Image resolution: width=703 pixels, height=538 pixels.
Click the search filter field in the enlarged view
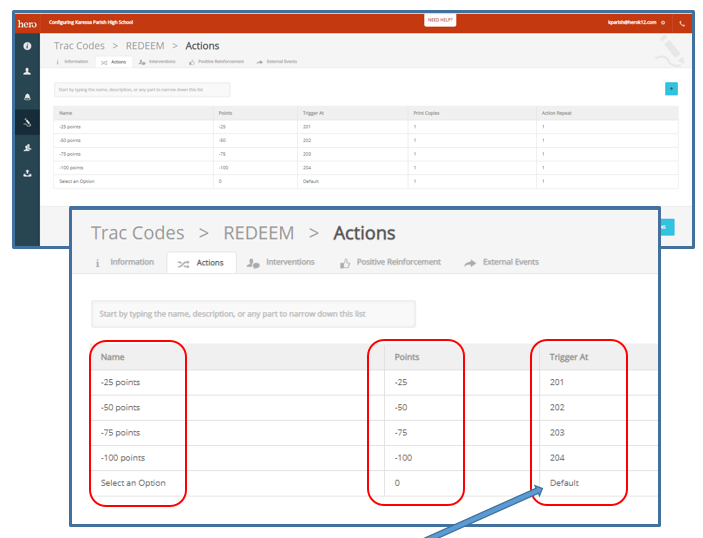point(253,314)
